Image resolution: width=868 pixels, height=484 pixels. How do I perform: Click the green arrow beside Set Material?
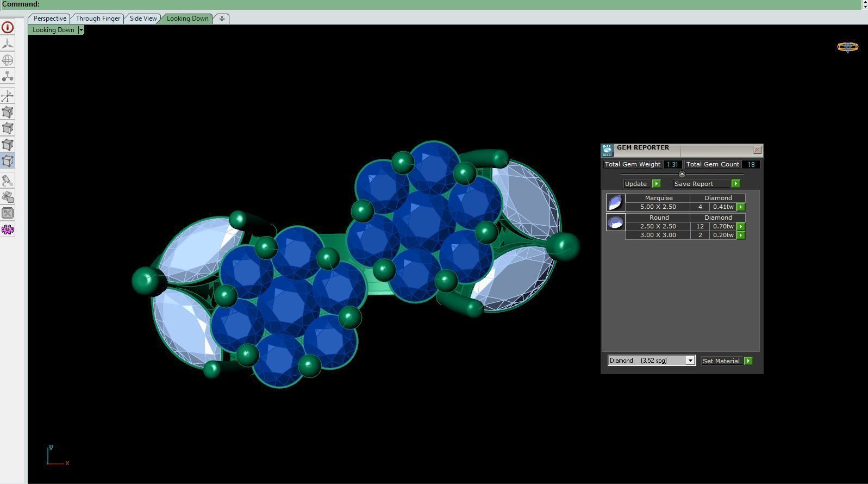748,361
